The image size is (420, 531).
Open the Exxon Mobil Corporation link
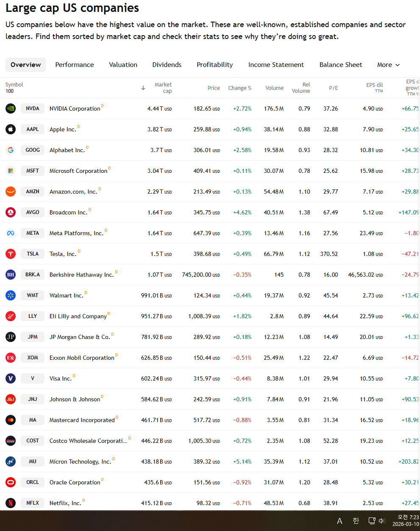tap(82, 358)
